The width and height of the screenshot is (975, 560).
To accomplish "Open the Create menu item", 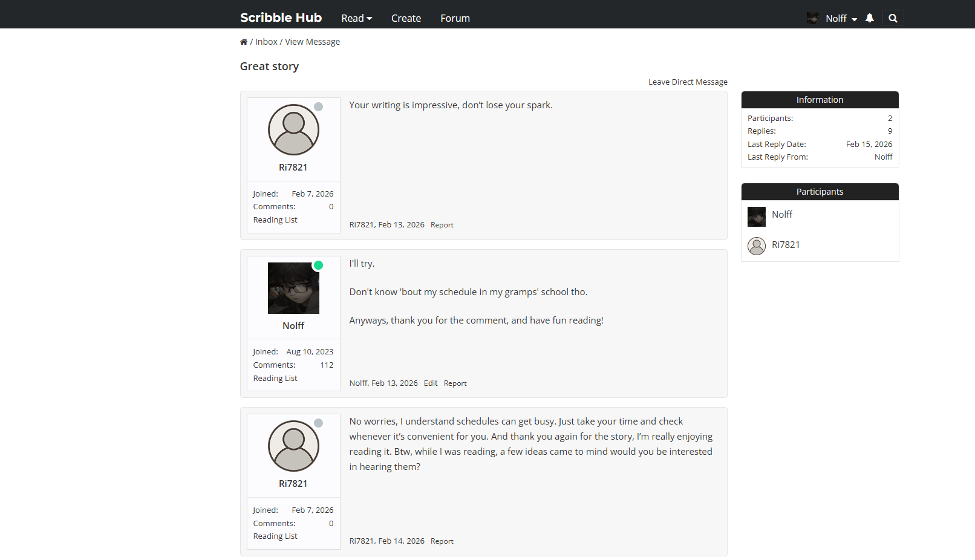I will tap(406, 18).
